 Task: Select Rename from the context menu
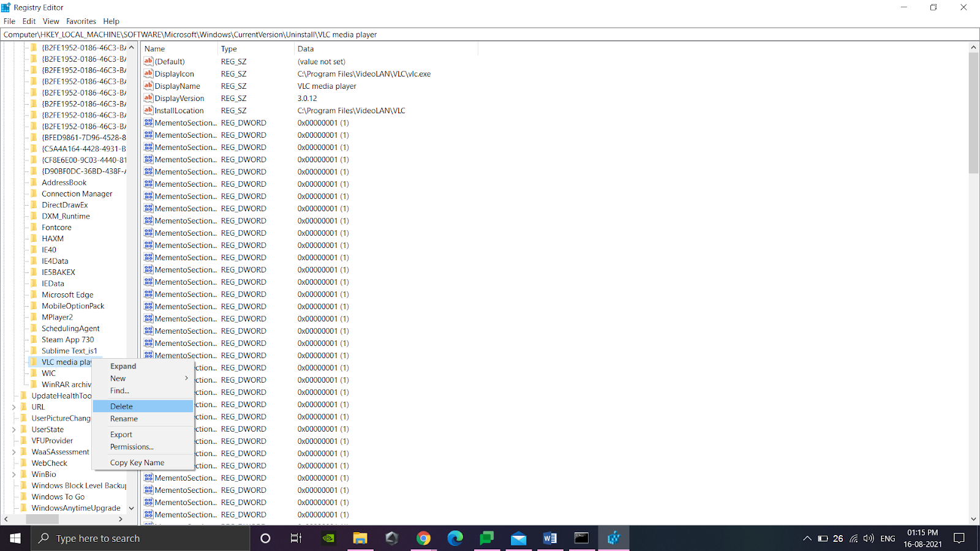pyautogui.click(x=124, y=418)
